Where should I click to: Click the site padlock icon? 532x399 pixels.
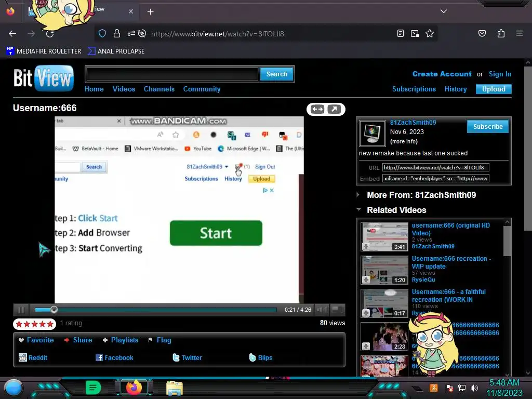click(117, 33)
